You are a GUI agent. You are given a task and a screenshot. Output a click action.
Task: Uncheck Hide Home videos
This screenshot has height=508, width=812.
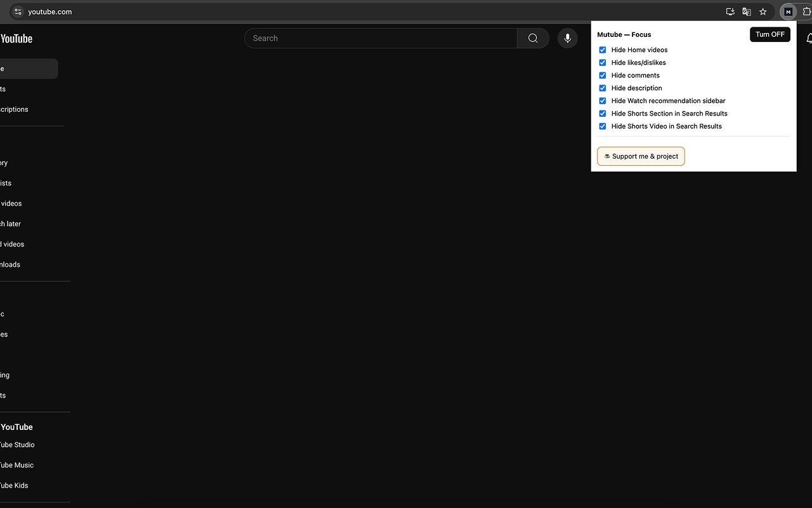tap(602, 50)
